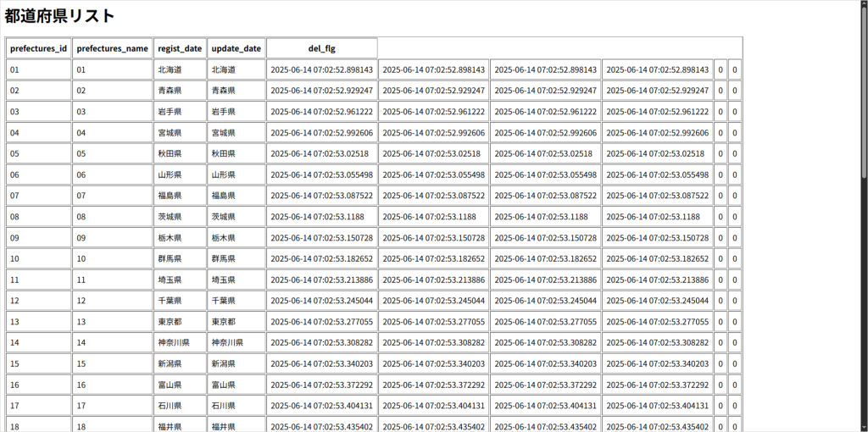Click 17 in the prefectures_id column
The width and height of the screenshot is (868, 432).
(x=38, y=406)
